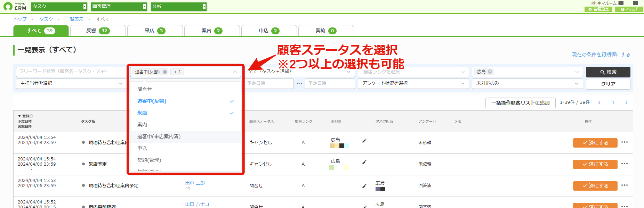Viewport: 644px width, 208px height.
Task: Open the 顧客管理 menu in the top bar
Action: click(x=119, y=6)
